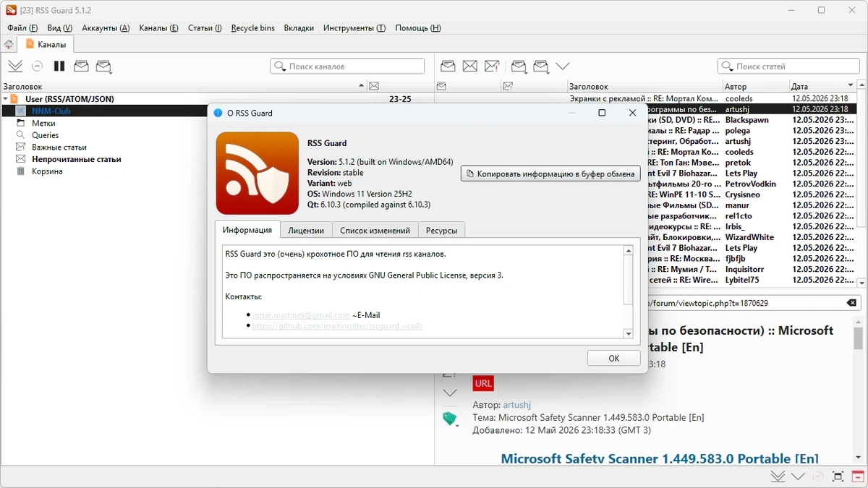Click the fetch all feeds double-arrow icon in channels toolbar

(x=15, y=66)
